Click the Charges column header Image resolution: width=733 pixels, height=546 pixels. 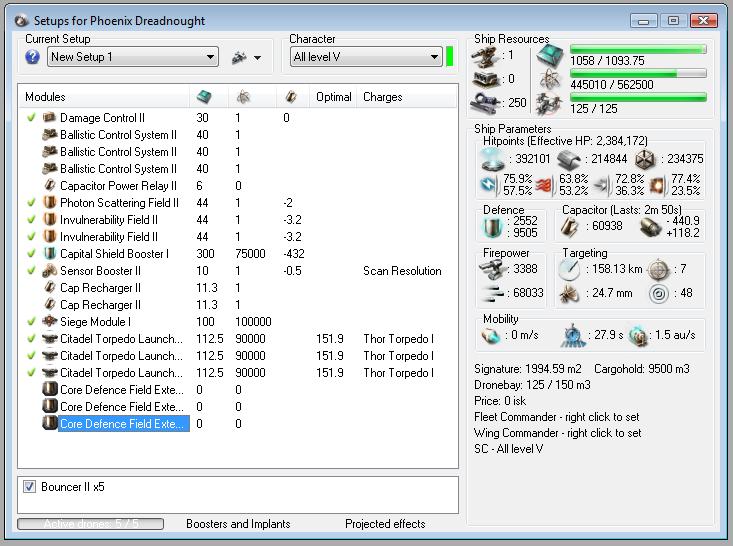tap(382, 97)
